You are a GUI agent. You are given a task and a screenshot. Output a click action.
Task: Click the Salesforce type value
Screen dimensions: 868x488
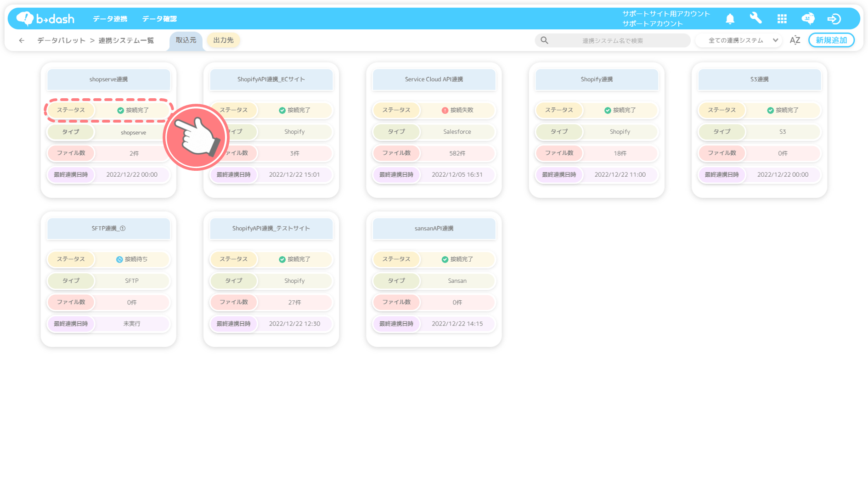(x=457, y=132)
